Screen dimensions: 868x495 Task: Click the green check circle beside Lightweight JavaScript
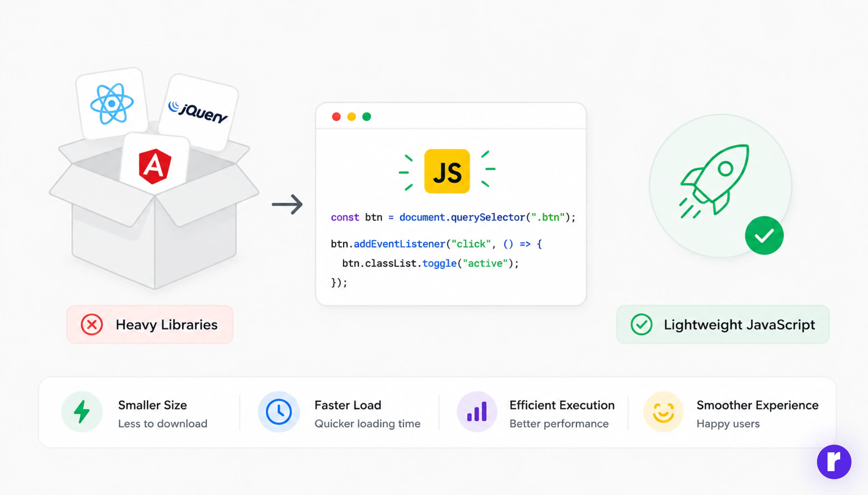pos(641,325)
